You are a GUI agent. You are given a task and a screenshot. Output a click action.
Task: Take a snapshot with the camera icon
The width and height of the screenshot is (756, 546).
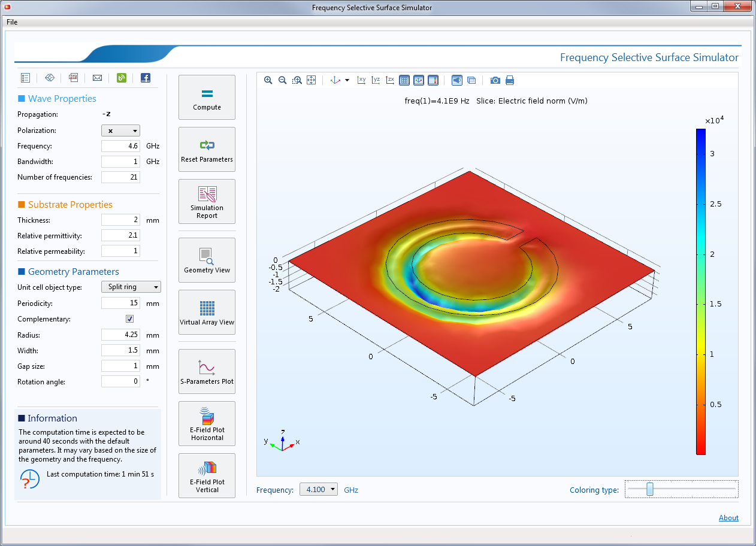pyautogui.click(x=495, y=80)
